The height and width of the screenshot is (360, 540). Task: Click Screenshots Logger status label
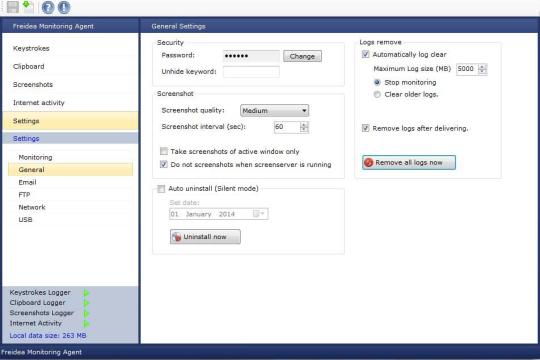click(42, 313)
